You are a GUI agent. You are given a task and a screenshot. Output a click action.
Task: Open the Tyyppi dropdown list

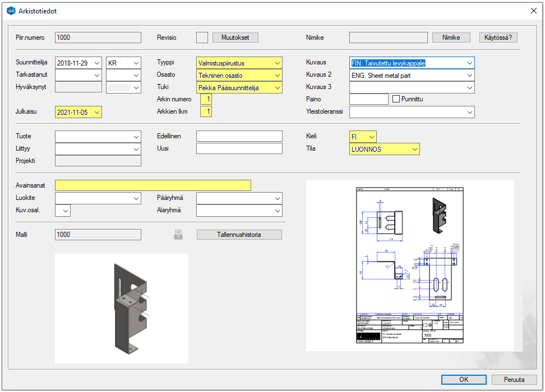coord(277,63)
